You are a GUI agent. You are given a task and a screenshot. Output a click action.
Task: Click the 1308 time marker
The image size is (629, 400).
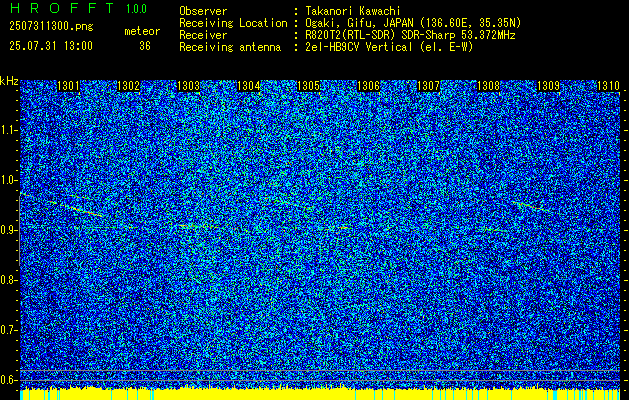pyautogui.click(x=489, y=86)
